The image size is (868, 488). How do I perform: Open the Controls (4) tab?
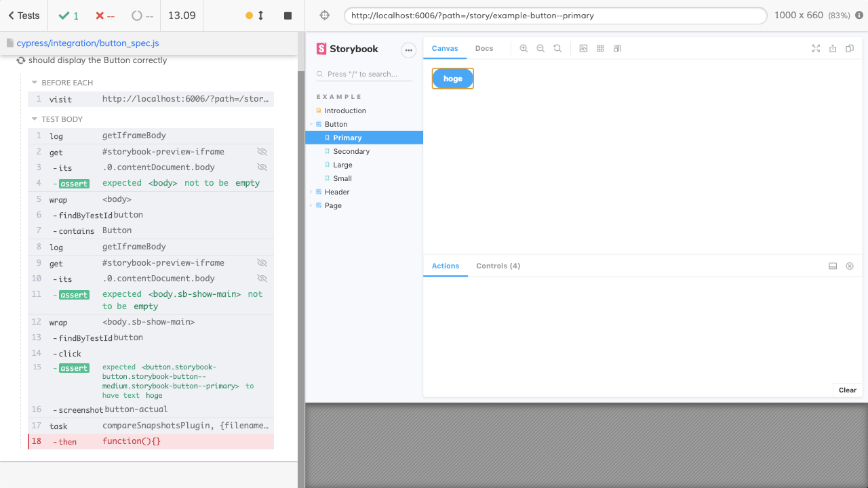(x=498, y=266)
